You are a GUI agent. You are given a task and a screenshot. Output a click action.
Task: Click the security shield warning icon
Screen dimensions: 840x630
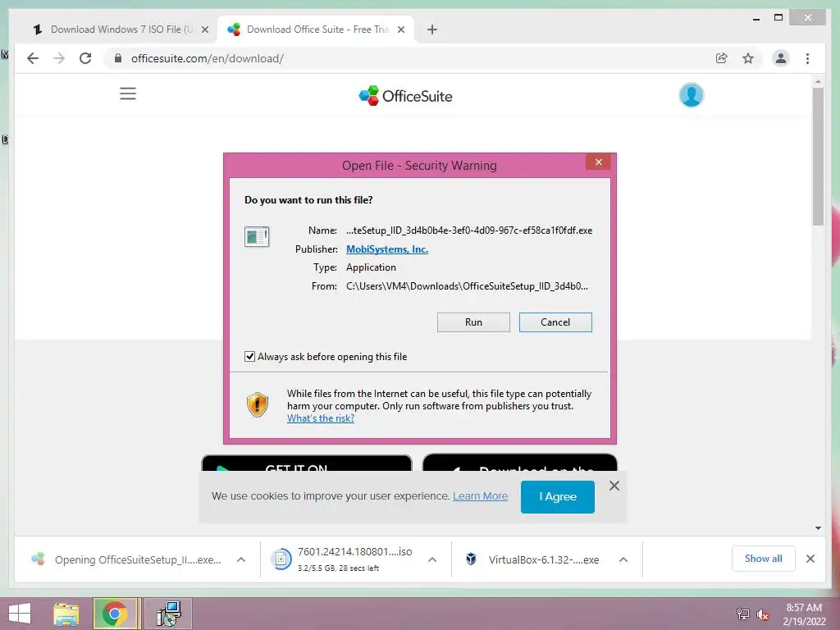[258, 404]
